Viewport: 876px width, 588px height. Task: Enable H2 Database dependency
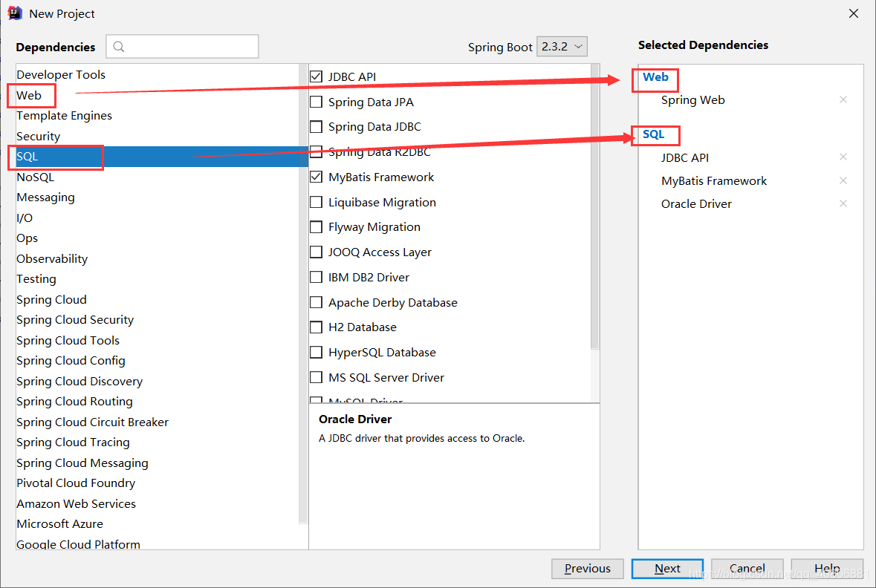[x=317, y=327]
